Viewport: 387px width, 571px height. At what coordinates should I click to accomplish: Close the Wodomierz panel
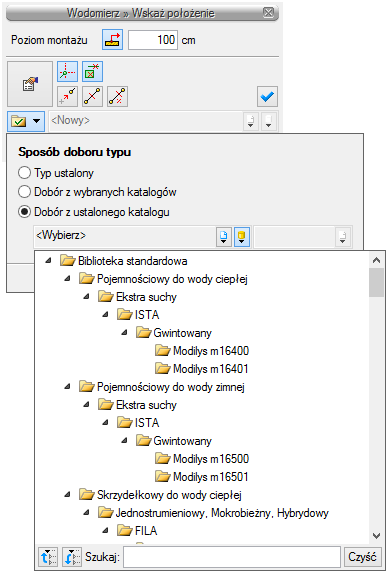click(268, 13)
